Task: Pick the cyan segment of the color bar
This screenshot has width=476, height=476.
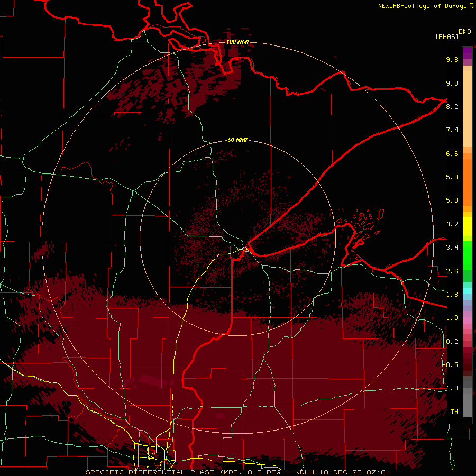Action: tap(467, 291)
